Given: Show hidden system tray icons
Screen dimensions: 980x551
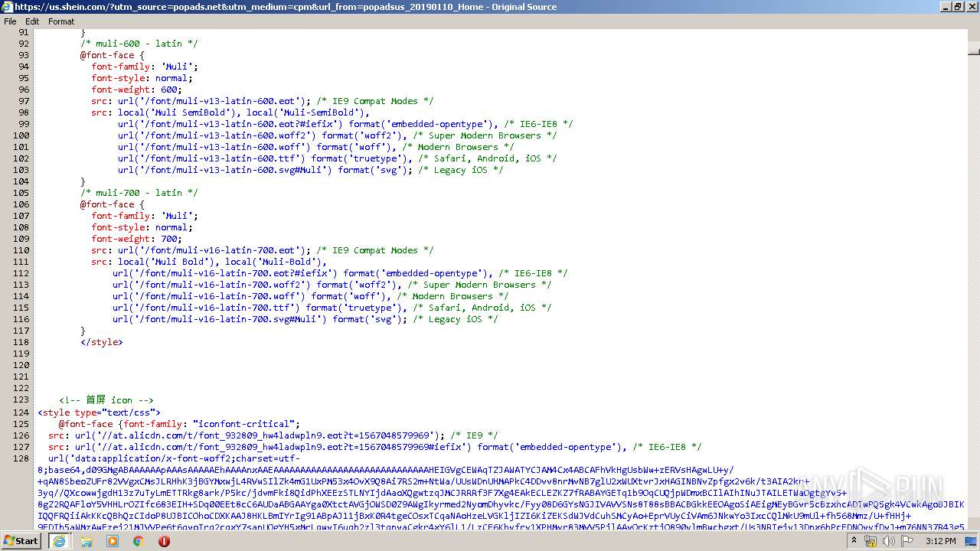Looking at the screenshot, I should 854,540.
